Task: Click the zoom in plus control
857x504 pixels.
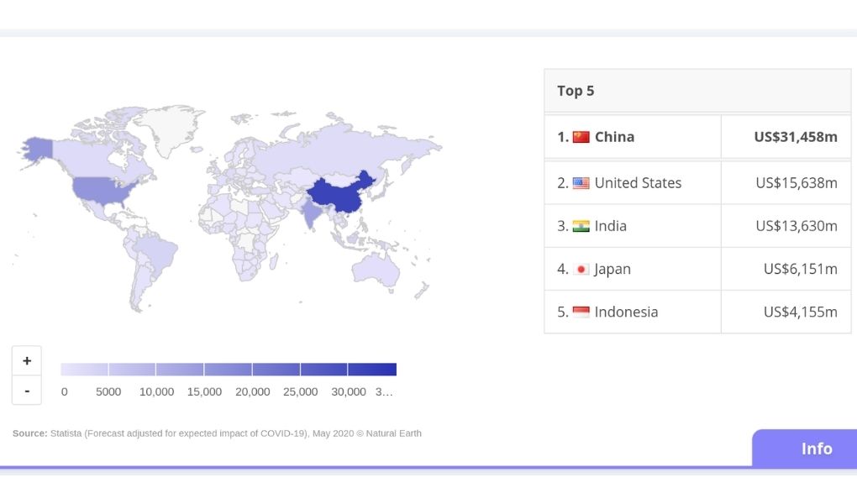Action: [27, 360]
